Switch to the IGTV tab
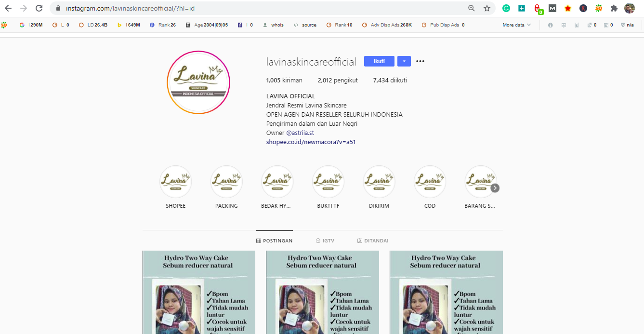This screenshot has width=644, height=334. pos(325,240)
